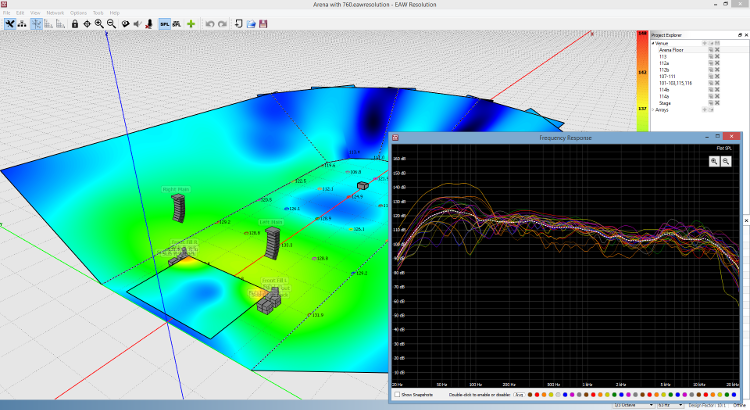This screenshot has width=750, height=410.
Task: Click the 132.1 SPL probe value
Action: coord(328,189)
